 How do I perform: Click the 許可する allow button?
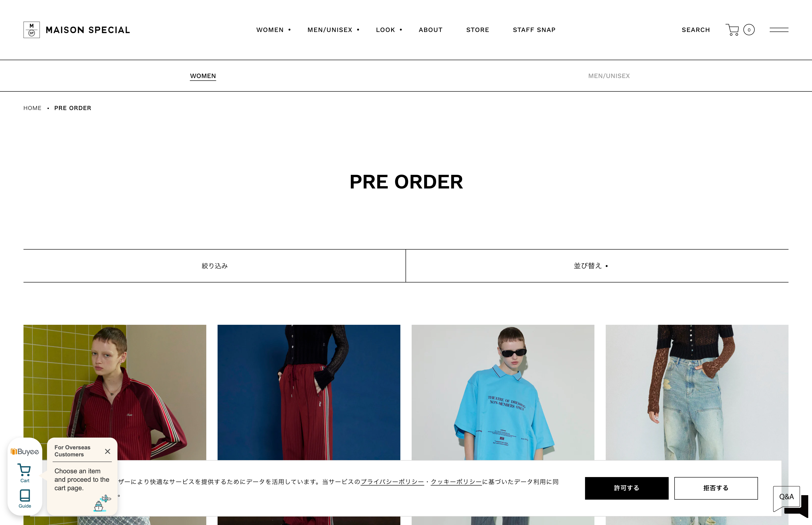point(627,488)
